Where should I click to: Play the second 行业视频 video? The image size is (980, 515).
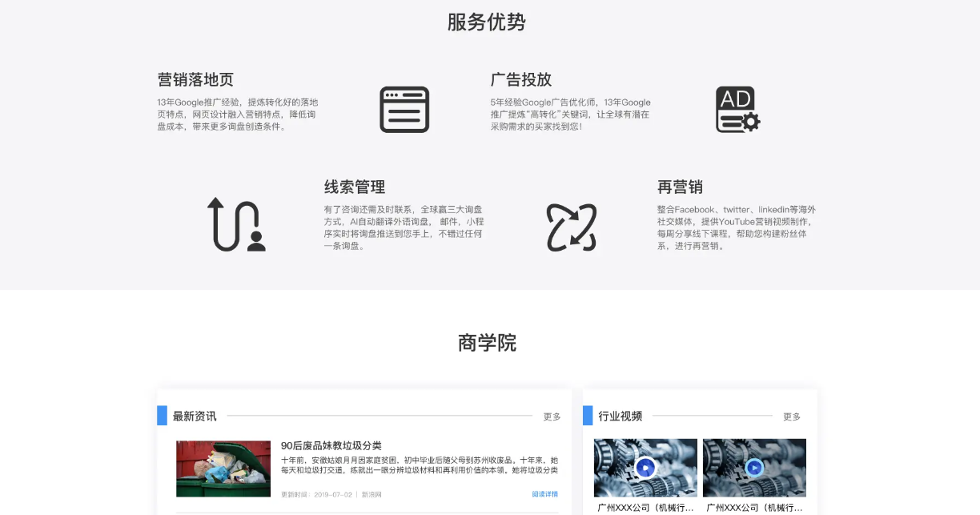tap(754, 468)
